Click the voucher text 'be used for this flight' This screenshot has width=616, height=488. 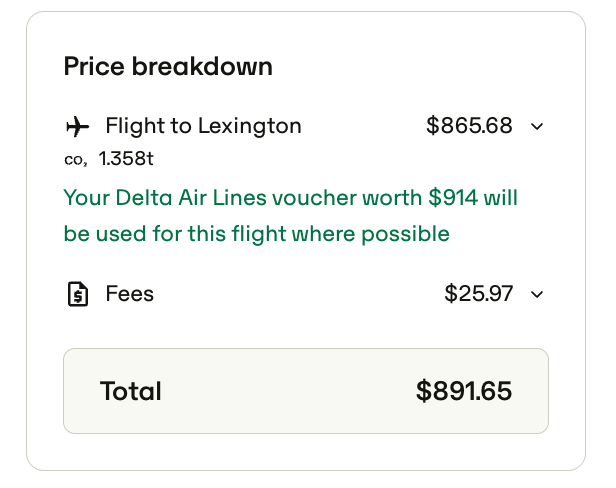175,233
